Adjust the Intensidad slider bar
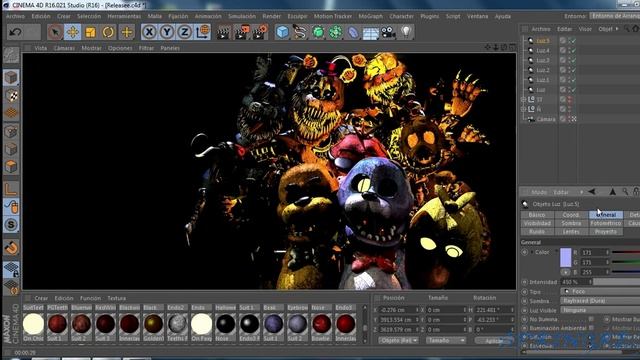Viewport: 640px width, 360px height. click(617, 282)
